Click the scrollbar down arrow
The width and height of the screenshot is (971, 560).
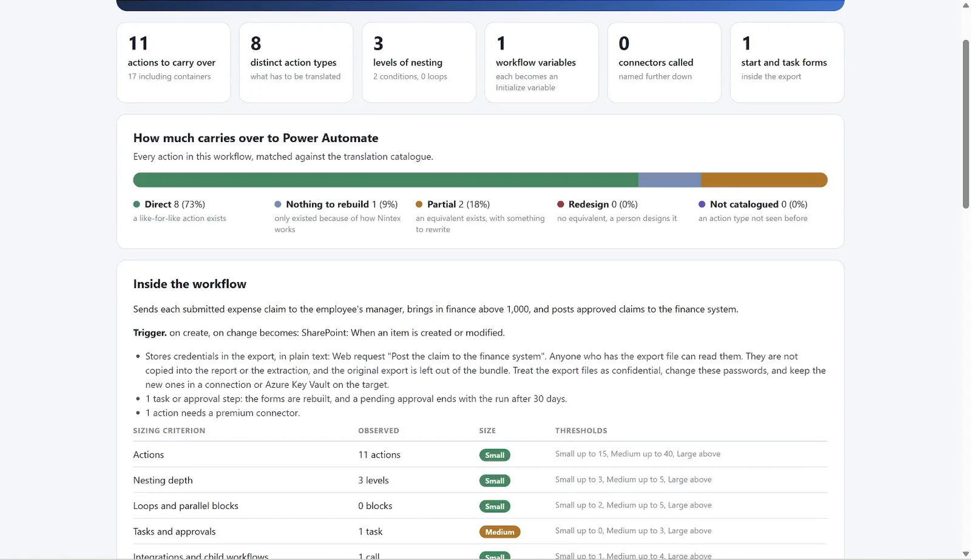click(x=966, y=554)
